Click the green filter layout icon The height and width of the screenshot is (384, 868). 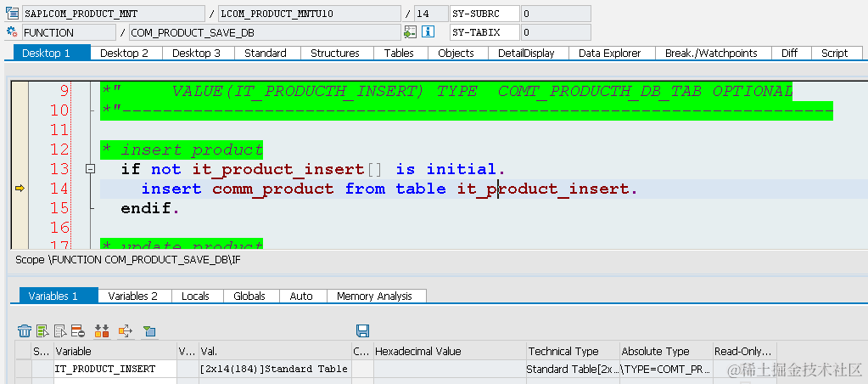149,331
